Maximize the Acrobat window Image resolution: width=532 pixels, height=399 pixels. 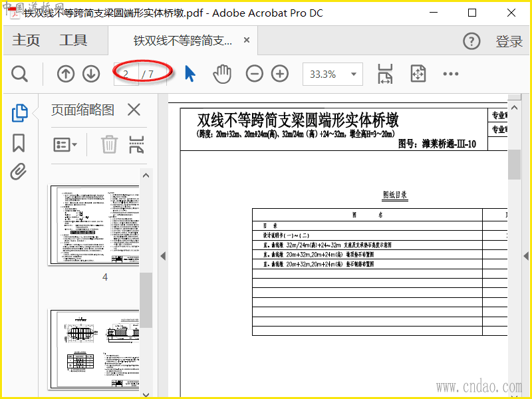coord(472,13)
